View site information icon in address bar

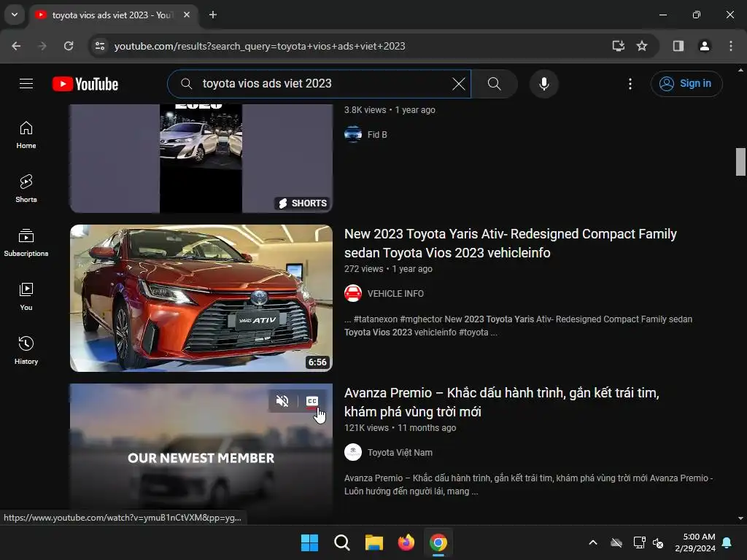pyautogui.click(x=100, y=46)
